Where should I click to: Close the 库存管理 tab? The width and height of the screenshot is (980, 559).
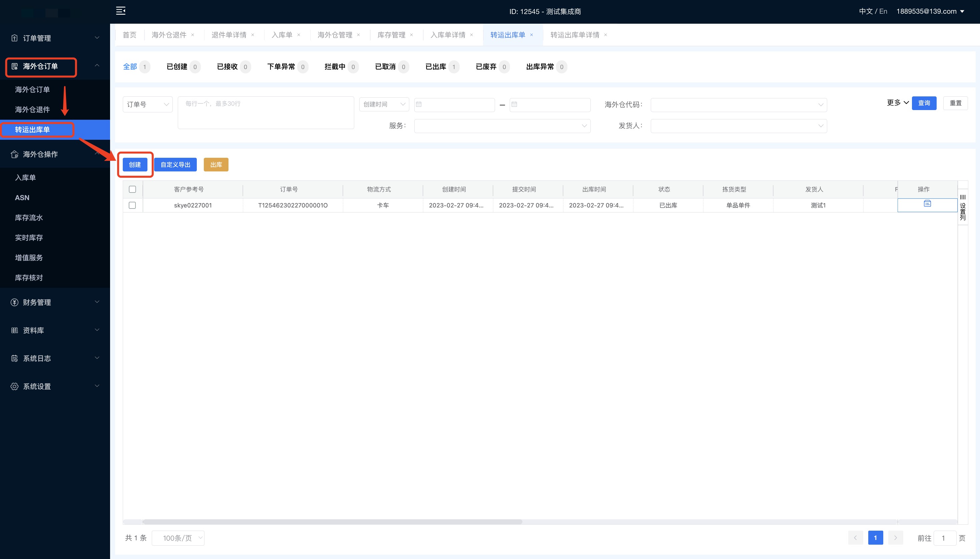(412, 35)
